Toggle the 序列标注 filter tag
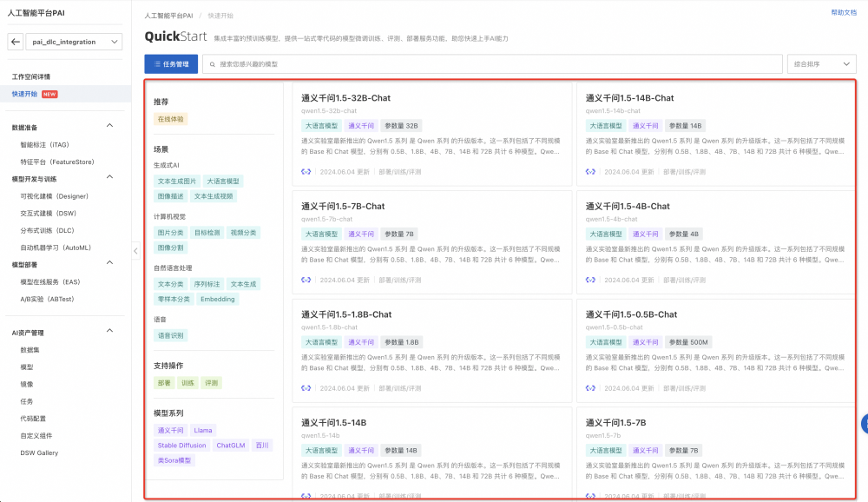Viewport: 868px width, 502px height. click(207, 284)
